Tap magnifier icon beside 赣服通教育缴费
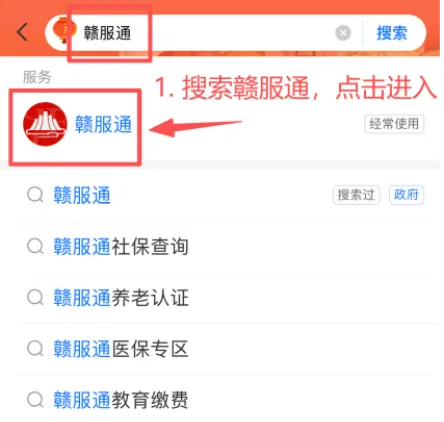444x422 pixels. 35,400
